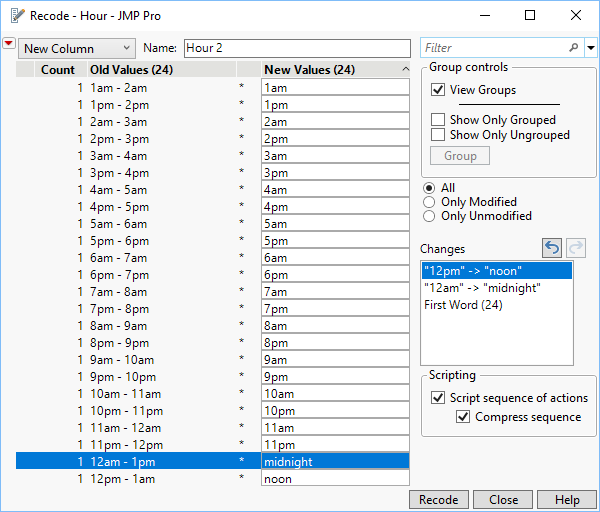The image size is (600, 512).
Task: Click the New Values column sort arrow
Action: 404,70
